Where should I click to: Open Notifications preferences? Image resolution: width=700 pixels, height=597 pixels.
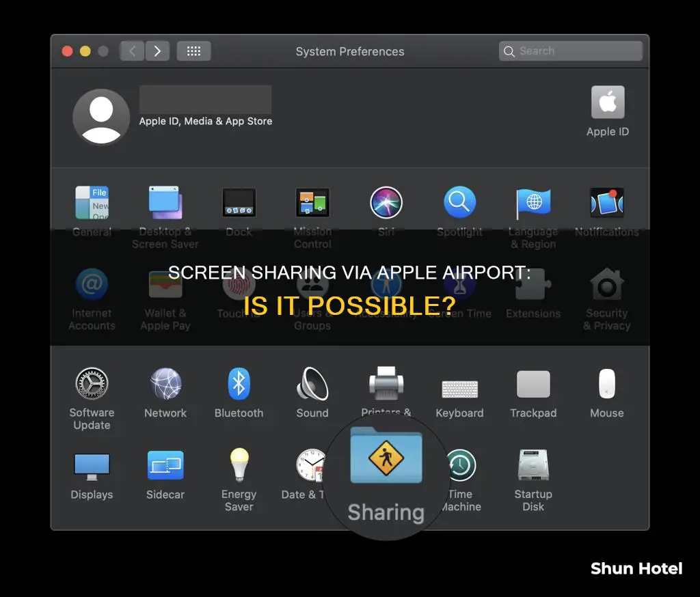click(x=607, y=203)
